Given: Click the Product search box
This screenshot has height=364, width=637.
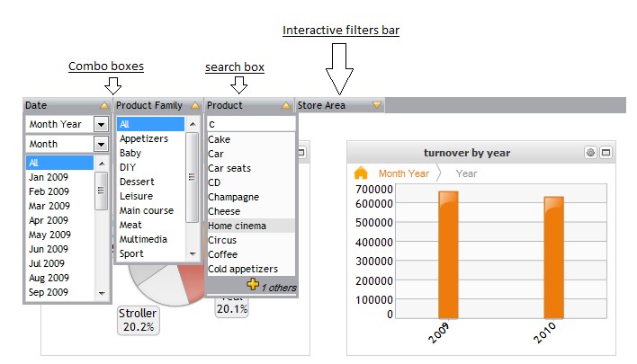Looking at the screenshot, I should (249, 124).
